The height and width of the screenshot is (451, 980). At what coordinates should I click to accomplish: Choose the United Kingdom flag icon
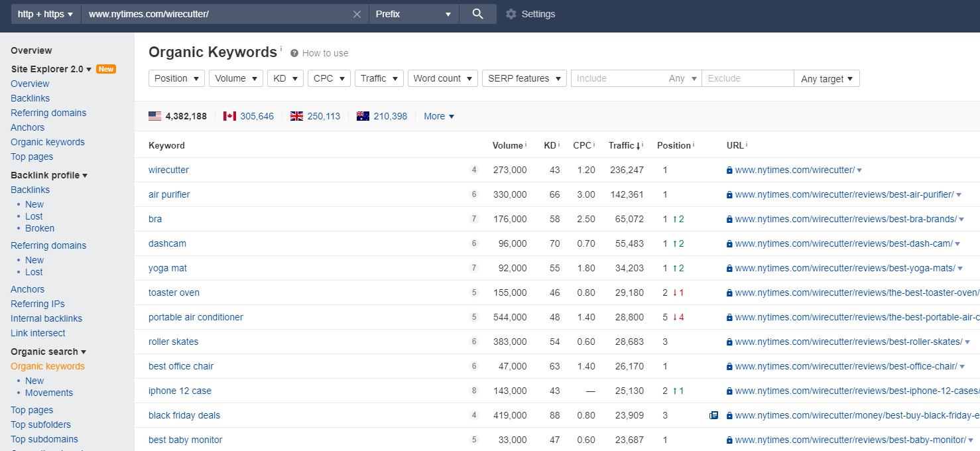pos(296,116)
